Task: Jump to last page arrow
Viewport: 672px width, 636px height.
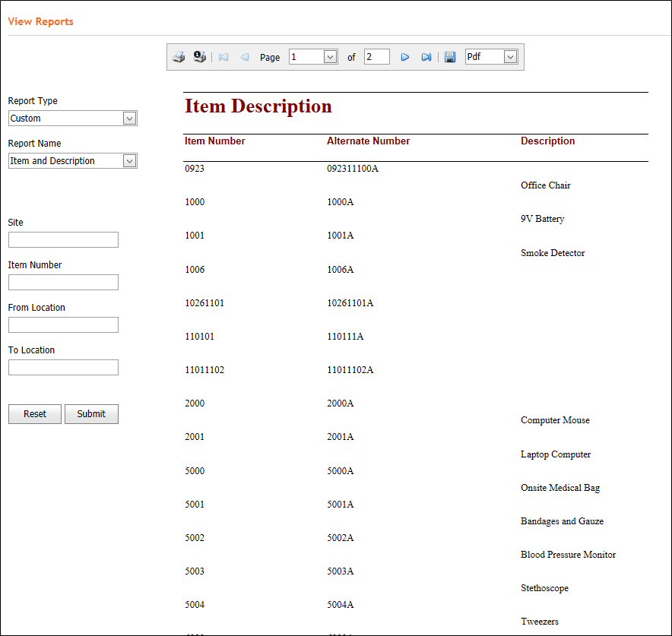Action: [x=426, y=57]
